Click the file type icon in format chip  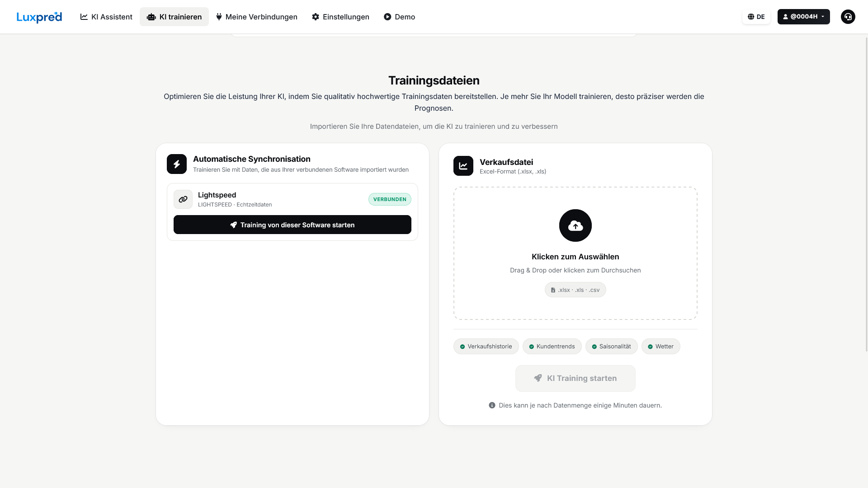click(553, 290)
